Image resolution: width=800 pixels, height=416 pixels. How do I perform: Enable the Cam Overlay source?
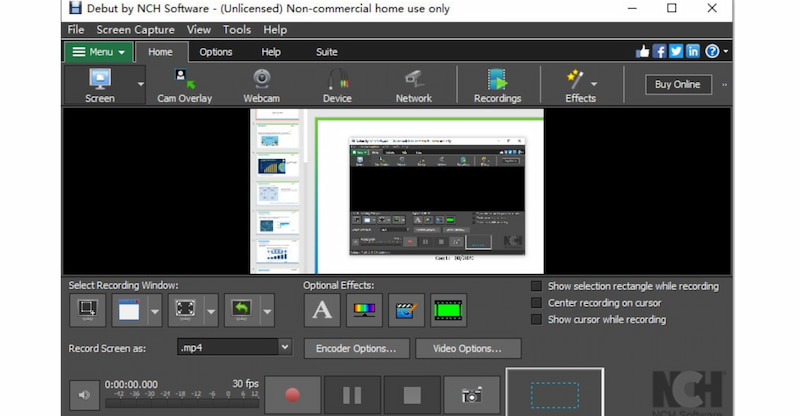coord(184,85)
